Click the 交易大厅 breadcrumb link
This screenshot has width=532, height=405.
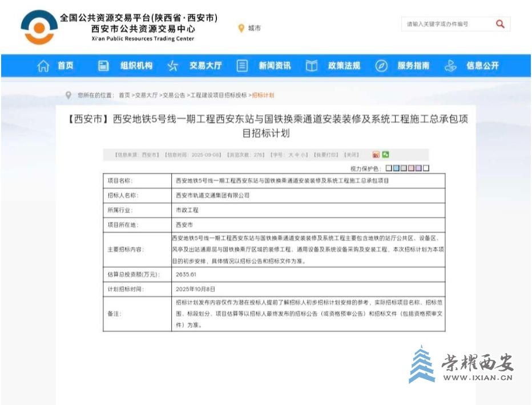[146, 95]
